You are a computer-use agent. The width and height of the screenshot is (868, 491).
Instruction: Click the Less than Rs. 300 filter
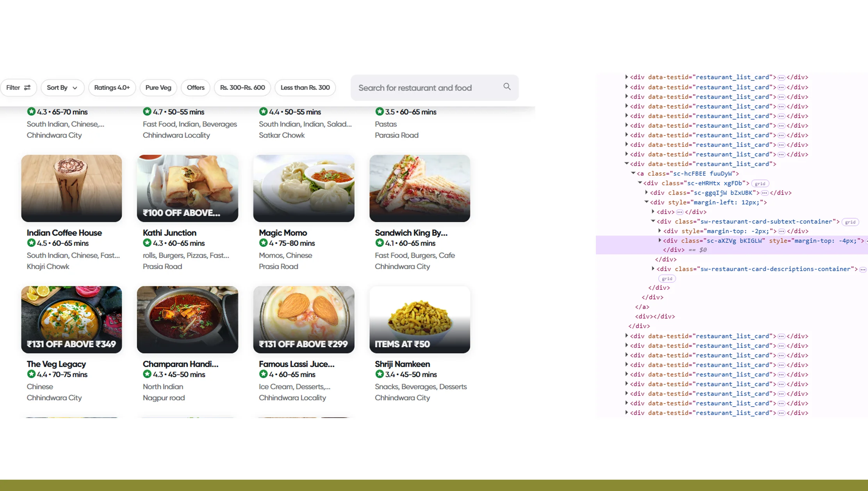coord(305,87)
